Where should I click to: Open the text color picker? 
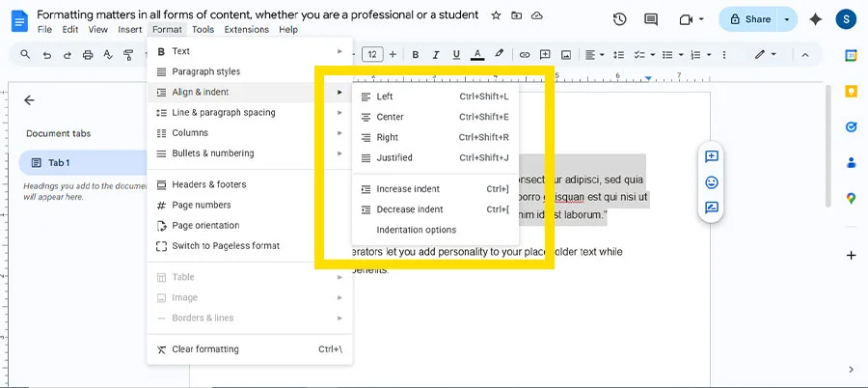[x=477, y=54]
